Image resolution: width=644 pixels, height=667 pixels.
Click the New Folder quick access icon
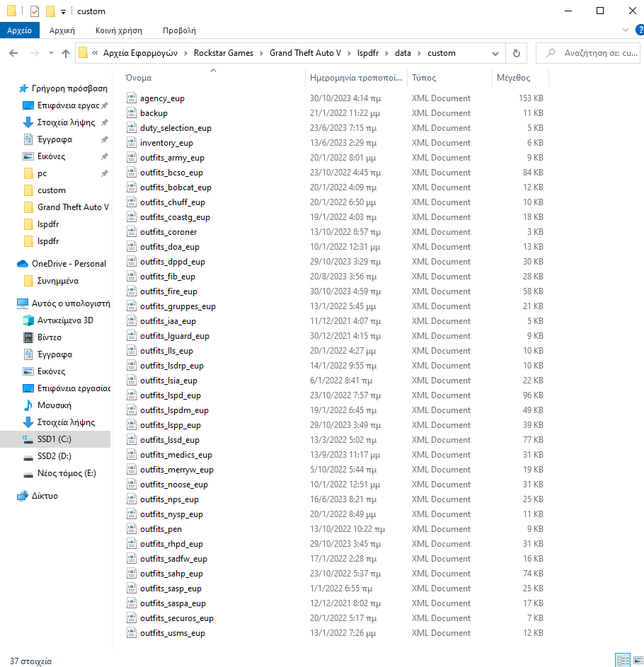pyautogui.click(x=51, y=11)
